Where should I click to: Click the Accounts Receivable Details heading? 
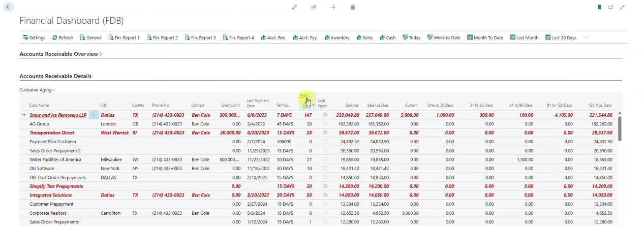[x=55, y=76]
